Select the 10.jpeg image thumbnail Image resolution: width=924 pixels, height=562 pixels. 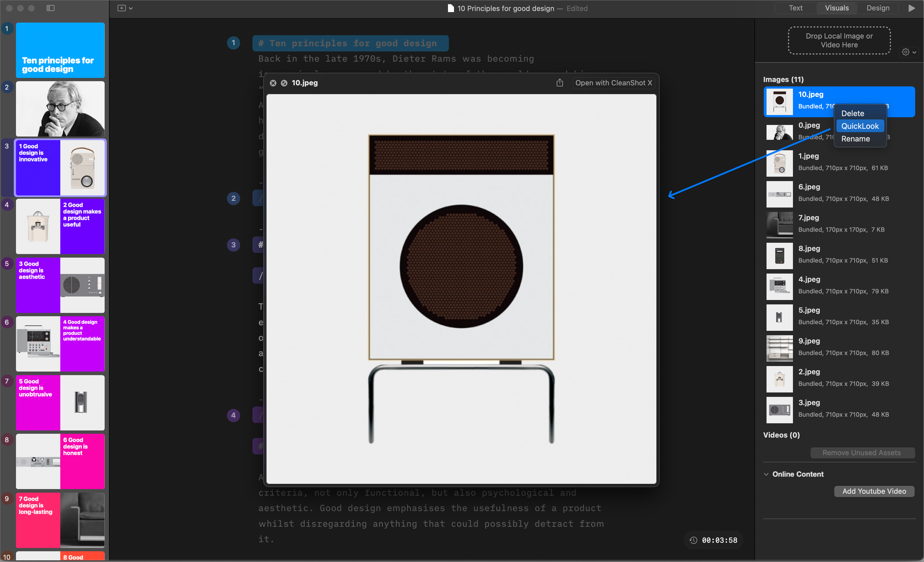click(x=780, y=102)
